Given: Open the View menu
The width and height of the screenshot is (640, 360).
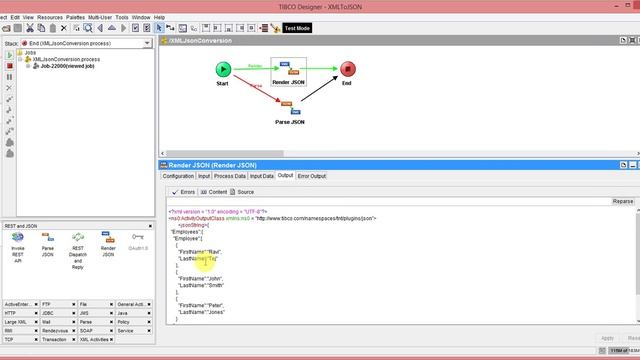Looking at the screenshot, I should (28, 18).
